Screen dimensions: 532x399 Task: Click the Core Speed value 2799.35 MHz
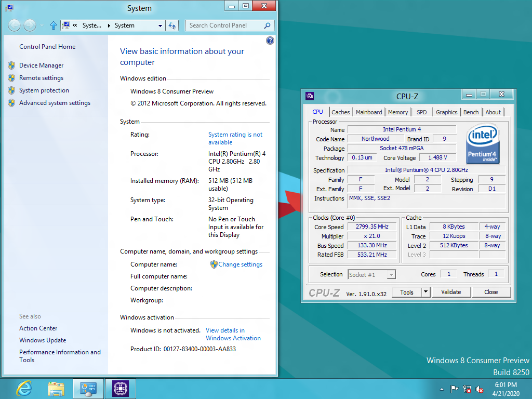coord(372,227)
